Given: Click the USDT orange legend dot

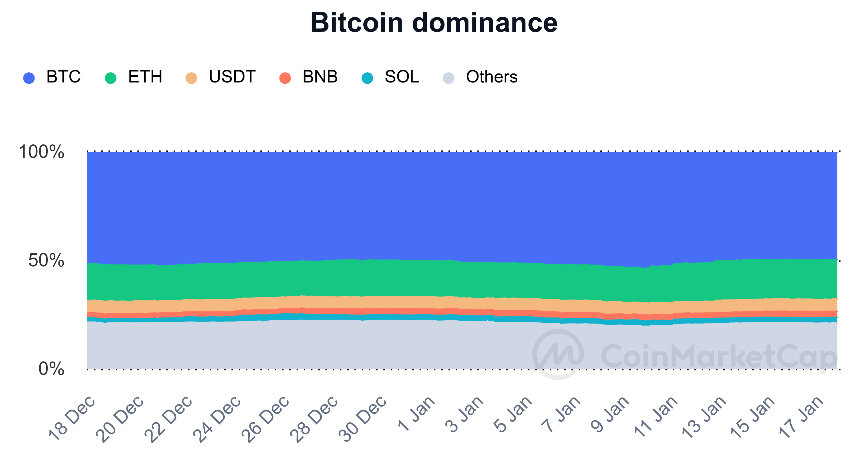Looking at the screenshot, I should tap(191, 78).
